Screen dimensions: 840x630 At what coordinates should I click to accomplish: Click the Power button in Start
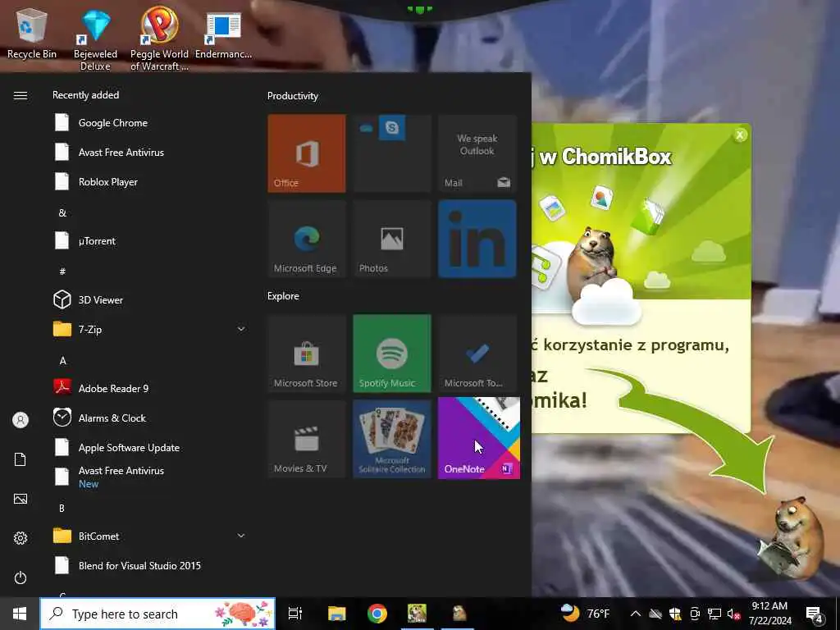[x=21, y=577]
